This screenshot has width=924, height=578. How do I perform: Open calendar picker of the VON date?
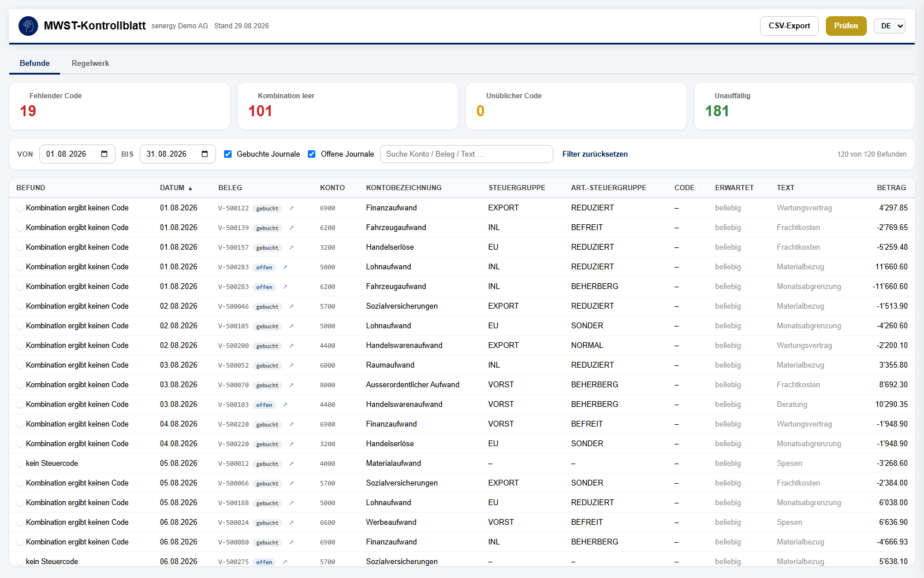[105, 154]
